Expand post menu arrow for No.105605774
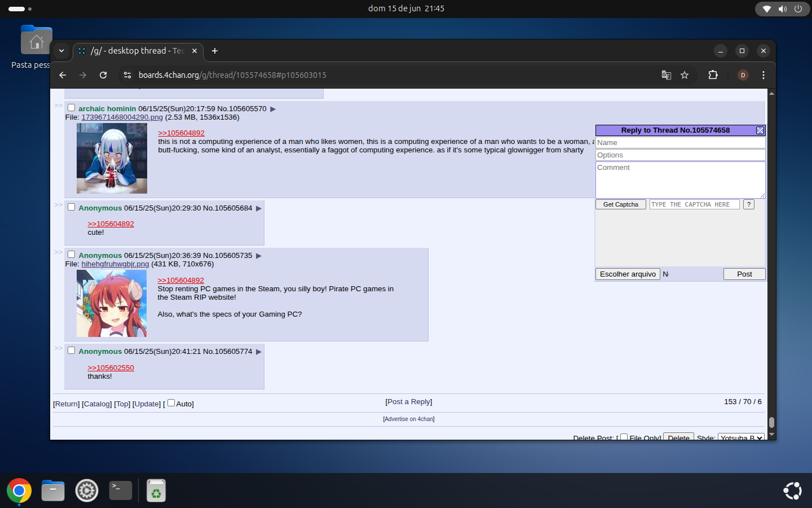The height and width of the screenshot is (508, 812). tap(259, 352)
